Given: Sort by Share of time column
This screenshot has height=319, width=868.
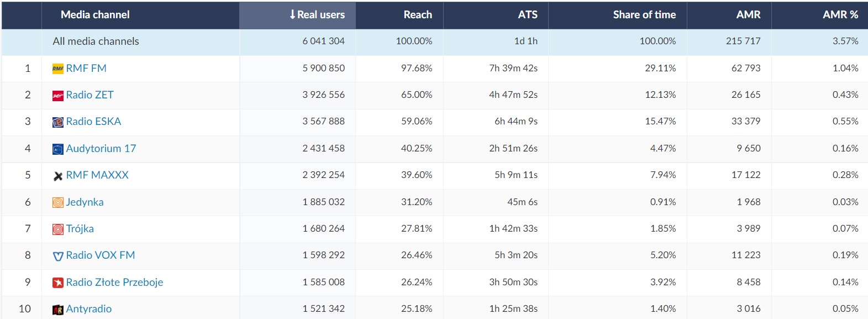Looking at the screenshot, I should [644, 15].
